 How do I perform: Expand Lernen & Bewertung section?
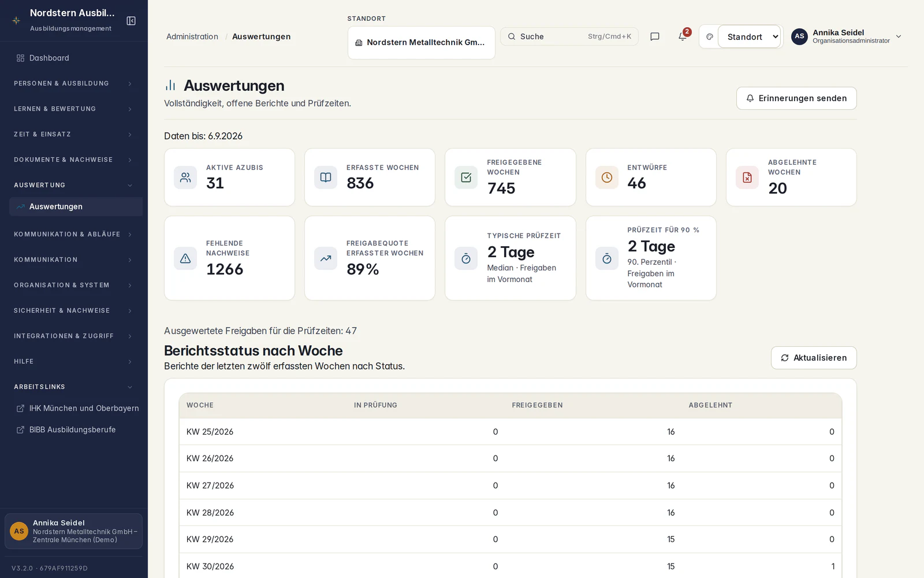[x=74, y=109]
